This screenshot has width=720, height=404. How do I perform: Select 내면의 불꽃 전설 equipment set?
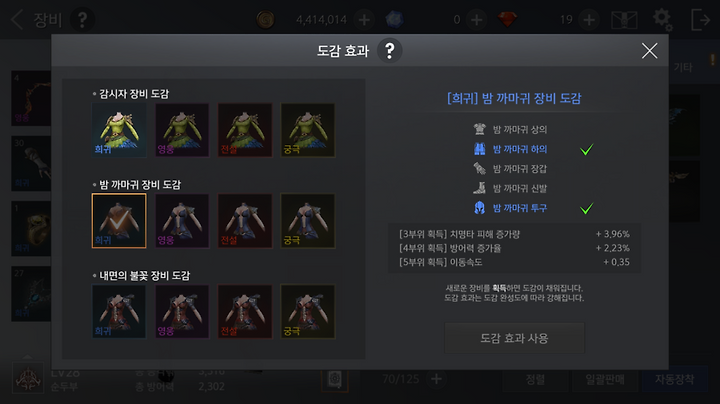coord(245,312)
